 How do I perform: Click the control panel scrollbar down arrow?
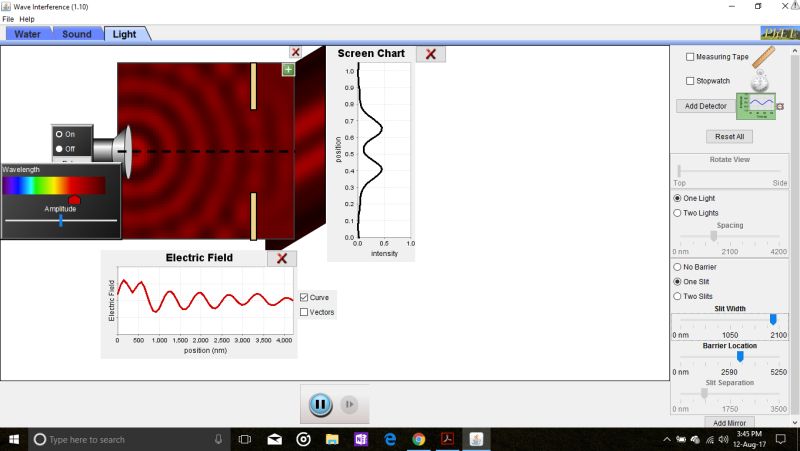pyautogui.click(x=795, y=422)
